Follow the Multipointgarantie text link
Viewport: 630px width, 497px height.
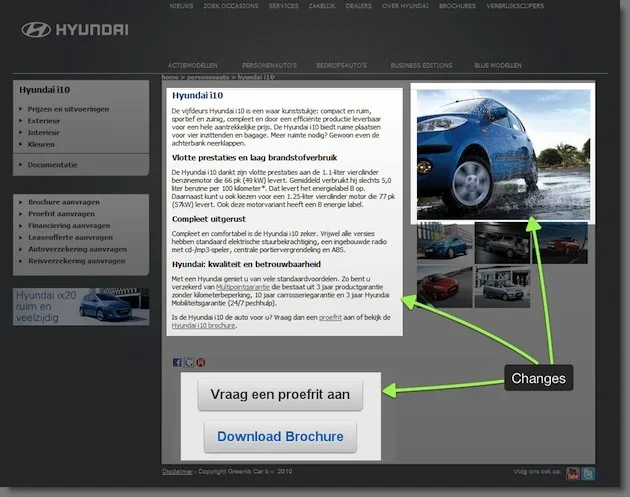[x=243, y=287]
